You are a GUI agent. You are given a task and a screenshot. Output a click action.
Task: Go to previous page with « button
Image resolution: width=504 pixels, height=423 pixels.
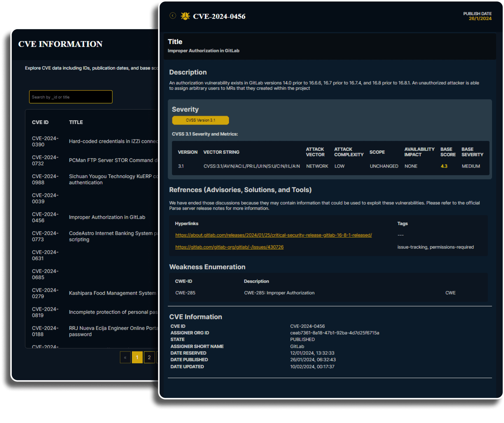pos(125,357)
